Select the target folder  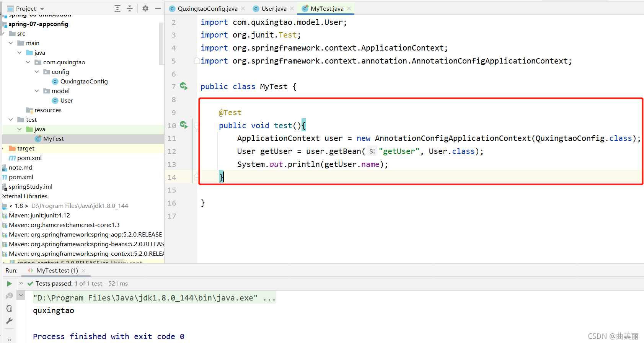26,148
